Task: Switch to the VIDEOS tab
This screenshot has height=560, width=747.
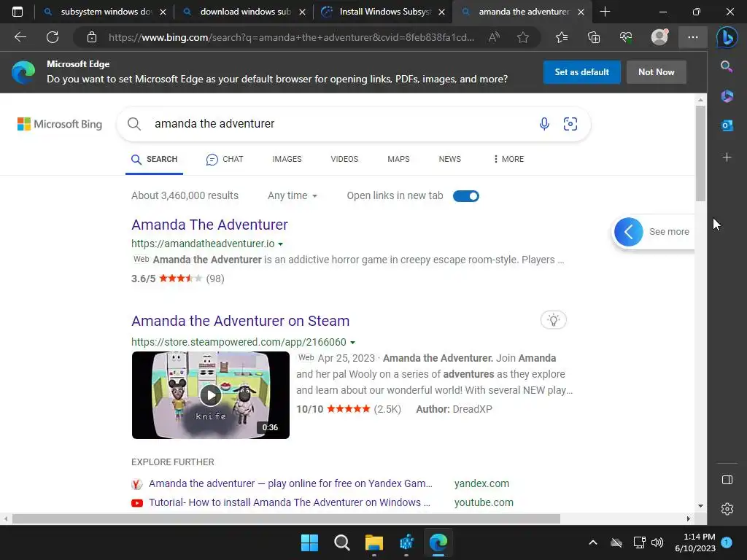Action: [344, 159]
